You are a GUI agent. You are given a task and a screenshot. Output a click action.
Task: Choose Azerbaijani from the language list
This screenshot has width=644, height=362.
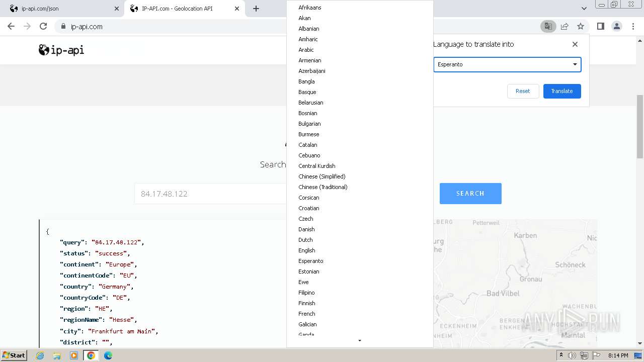(x=360, y=71)
